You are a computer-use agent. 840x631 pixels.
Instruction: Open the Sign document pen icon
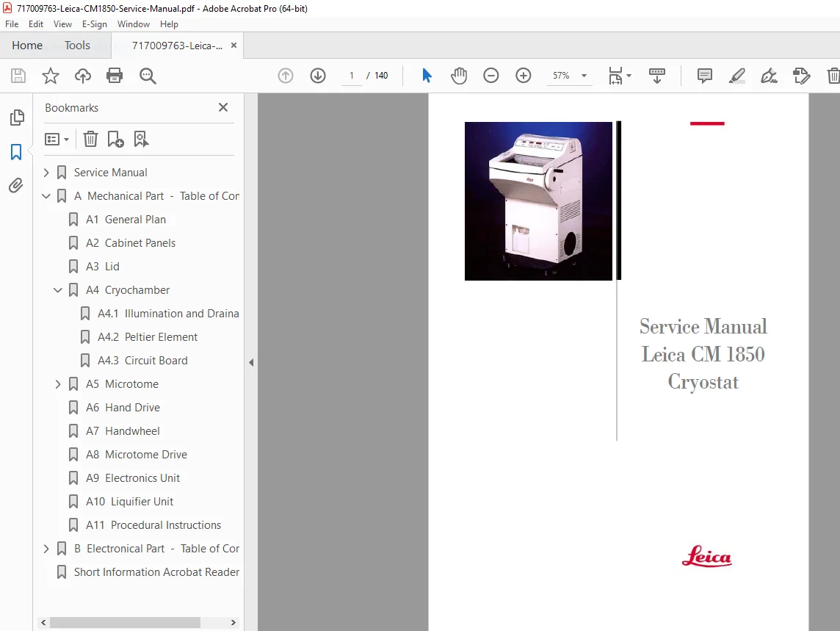[x=770, y=76]
